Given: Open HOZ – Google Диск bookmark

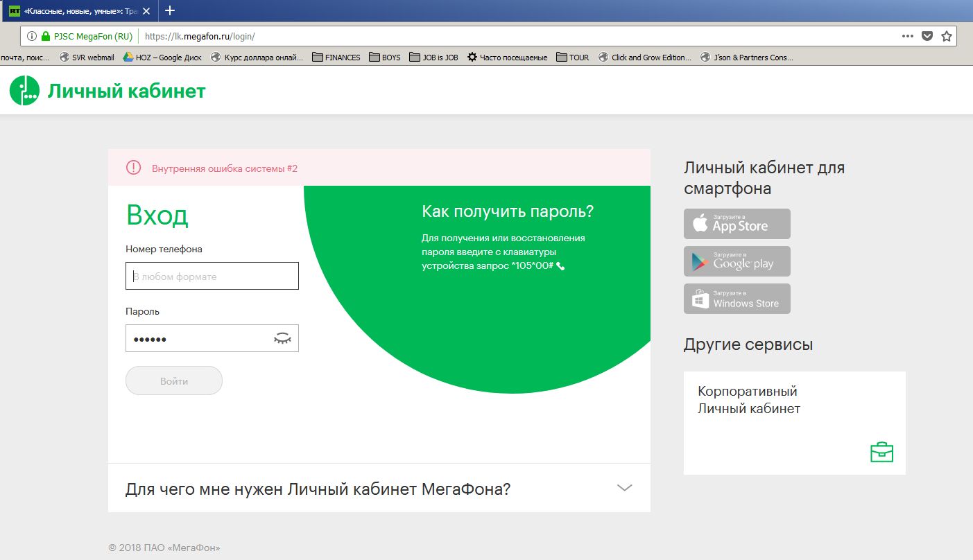Looking at the screenshot, I should click(163, 58).
